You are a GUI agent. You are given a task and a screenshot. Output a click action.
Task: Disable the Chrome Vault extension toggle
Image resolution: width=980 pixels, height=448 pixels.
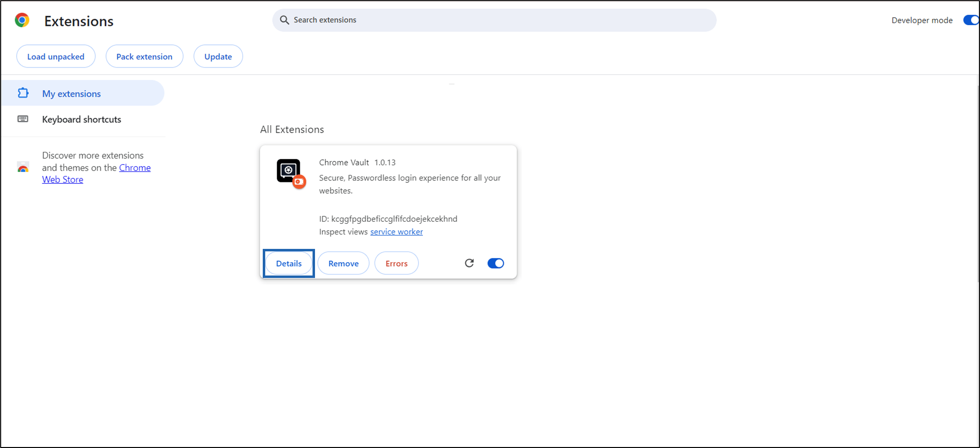pyautogui.click(x=495, y=263)
